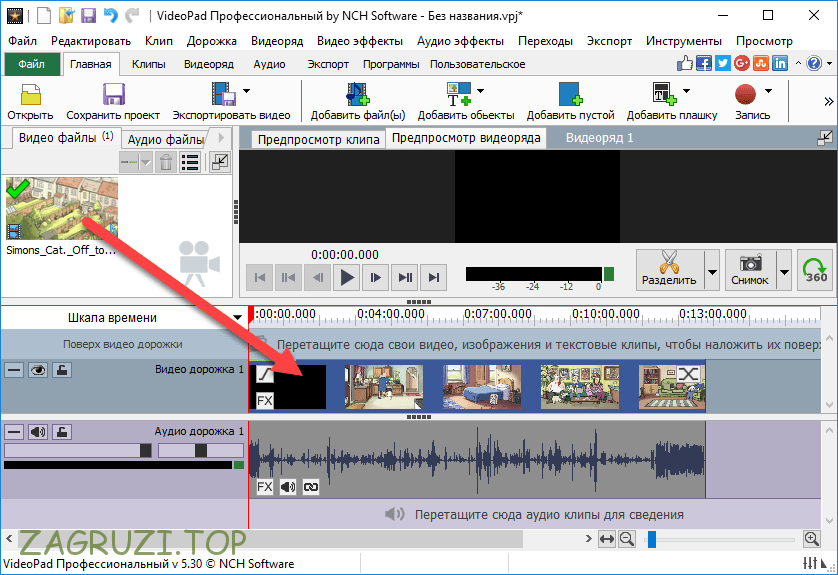838x575 pixels.
Task: Delete selected file with trash icon
Action: point(166,162)
